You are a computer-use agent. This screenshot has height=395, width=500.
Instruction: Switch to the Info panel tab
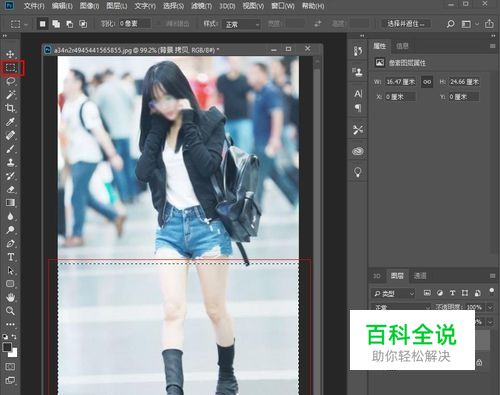click(x=402, y=46)
